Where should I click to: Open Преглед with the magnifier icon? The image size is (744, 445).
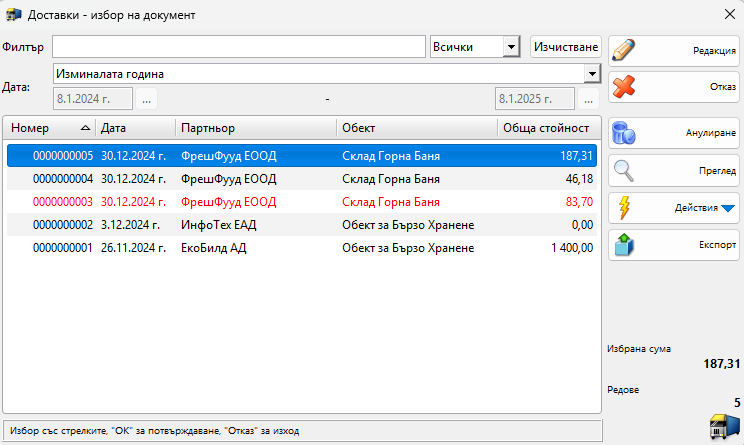click(624, 170)
